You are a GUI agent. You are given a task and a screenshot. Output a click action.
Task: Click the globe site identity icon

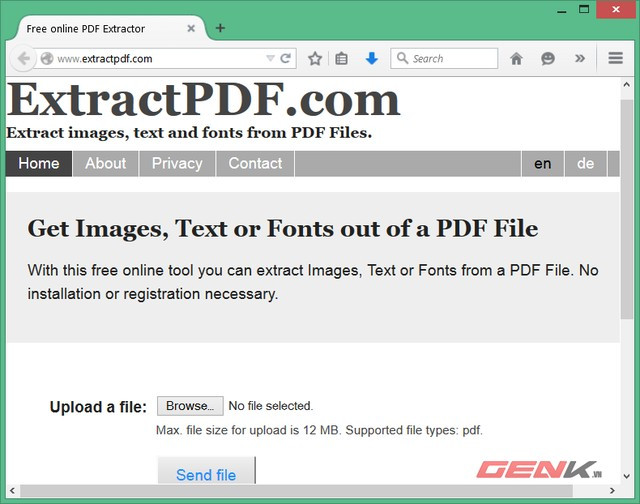47,59
